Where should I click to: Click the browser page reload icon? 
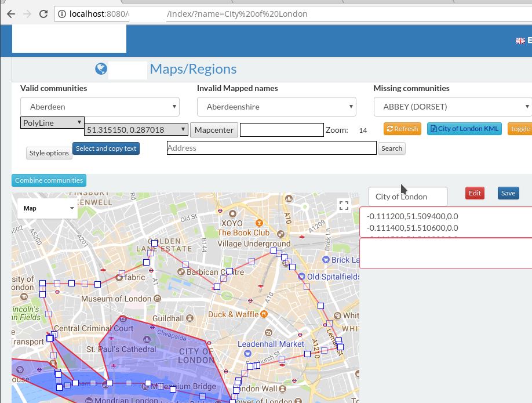click(x=43, y=14)
